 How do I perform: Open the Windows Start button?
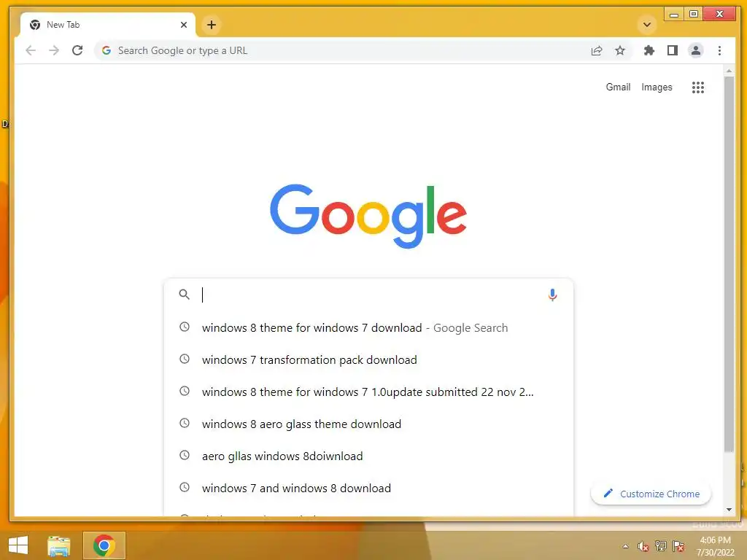coord(18,545)
